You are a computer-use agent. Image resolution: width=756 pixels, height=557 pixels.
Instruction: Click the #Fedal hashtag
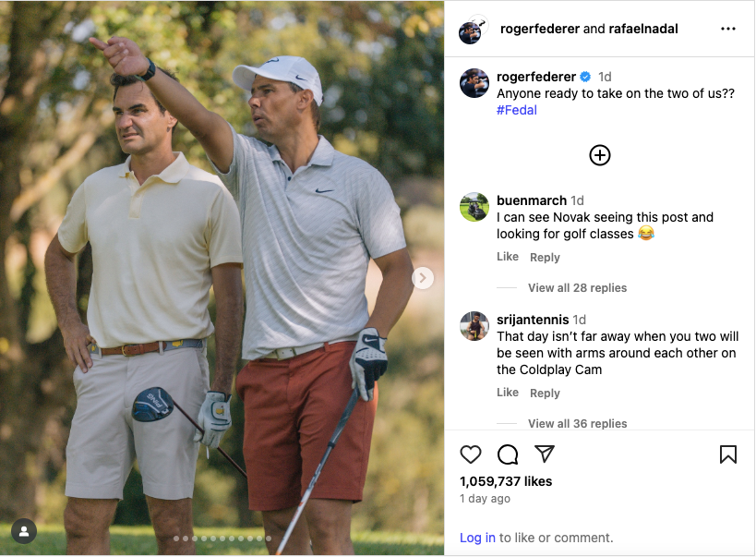pyautogui.click(x=517, y=110)
